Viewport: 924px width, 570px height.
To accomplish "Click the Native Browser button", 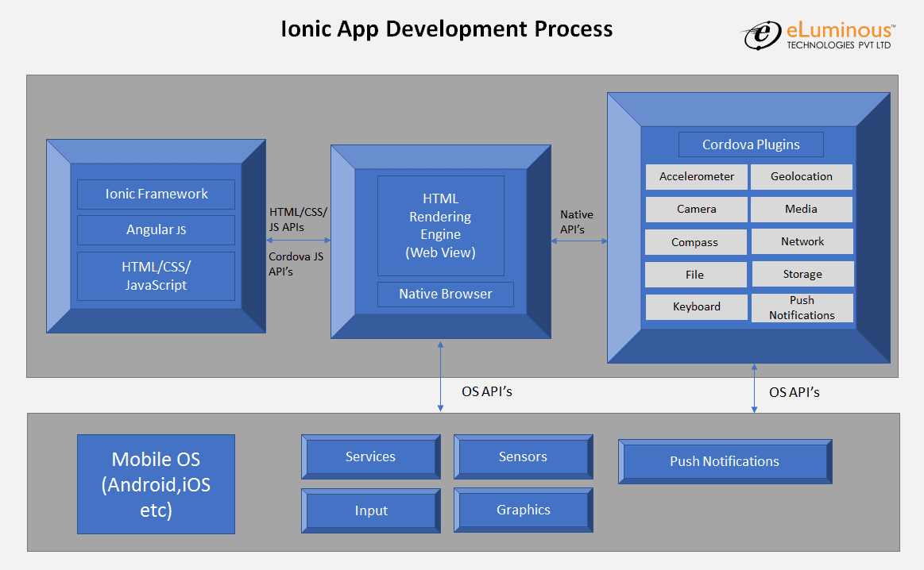I will [x=445, y=294].
